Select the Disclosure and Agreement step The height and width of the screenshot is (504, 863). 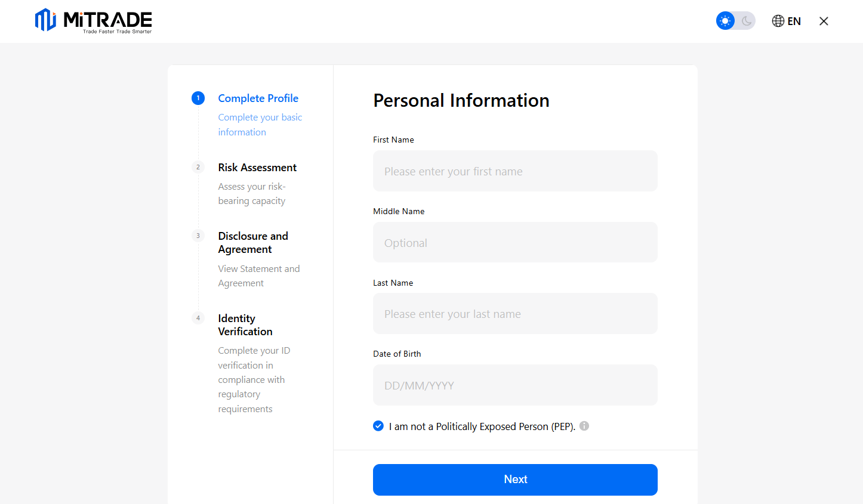[x=253, y=242]
